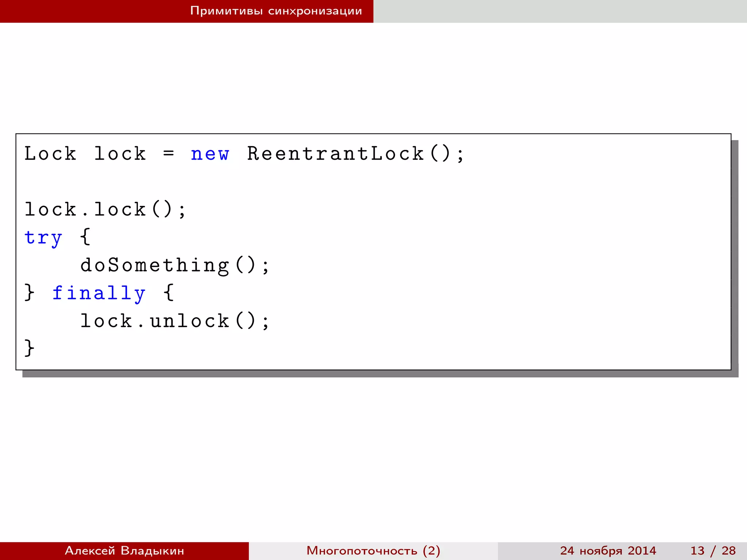Click the footer title 'Многопоточность (2)'

pyautogui.click(x=373, y=551)
